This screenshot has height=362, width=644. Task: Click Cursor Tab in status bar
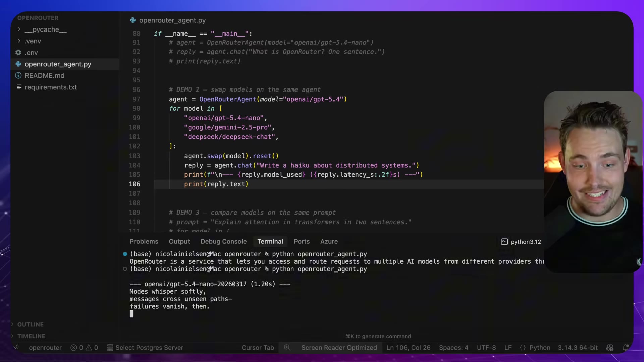click(x=258, y=348)
